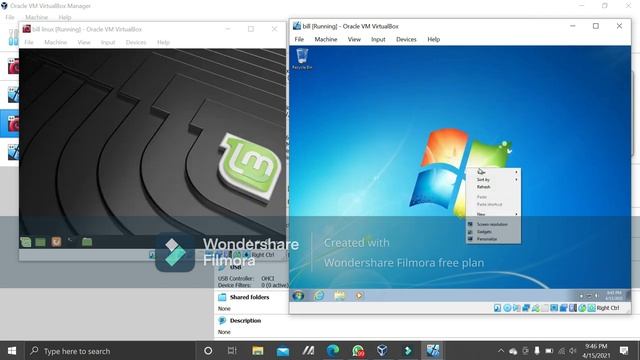Click shared folders icon in bill VM status bar

pyautogui.click(x=545, y=308)
